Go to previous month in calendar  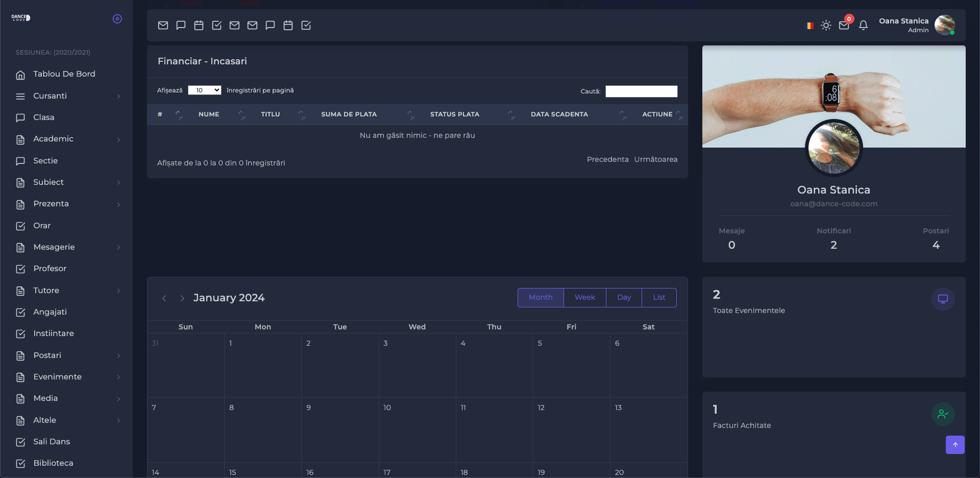pyautogui.click(x=164, y=298)
